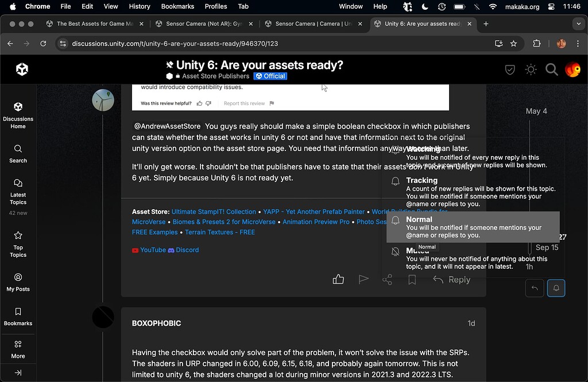Click the timeline scroller handle
Viewport: 588px width, 382px height.
click(529, 248)
